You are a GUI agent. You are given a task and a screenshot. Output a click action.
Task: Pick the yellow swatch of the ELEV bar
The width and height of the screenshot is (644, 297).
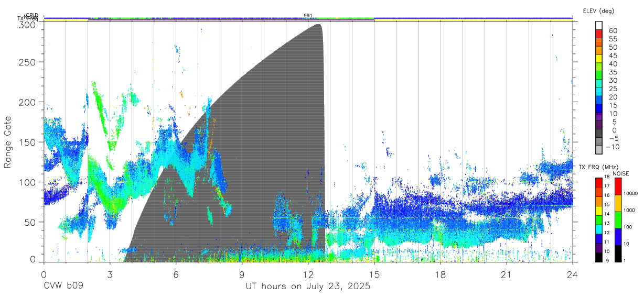(x=599, y=59)
